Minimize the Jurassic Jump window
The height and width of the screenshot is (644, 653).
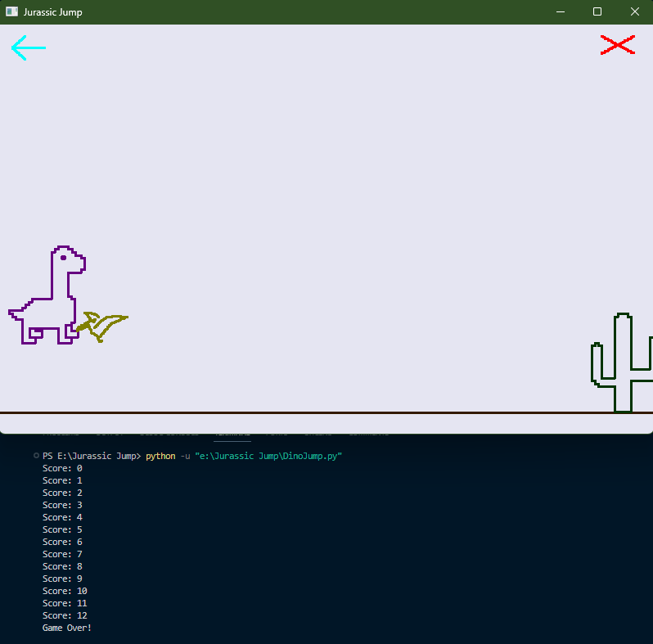click(x=561, y=11)
